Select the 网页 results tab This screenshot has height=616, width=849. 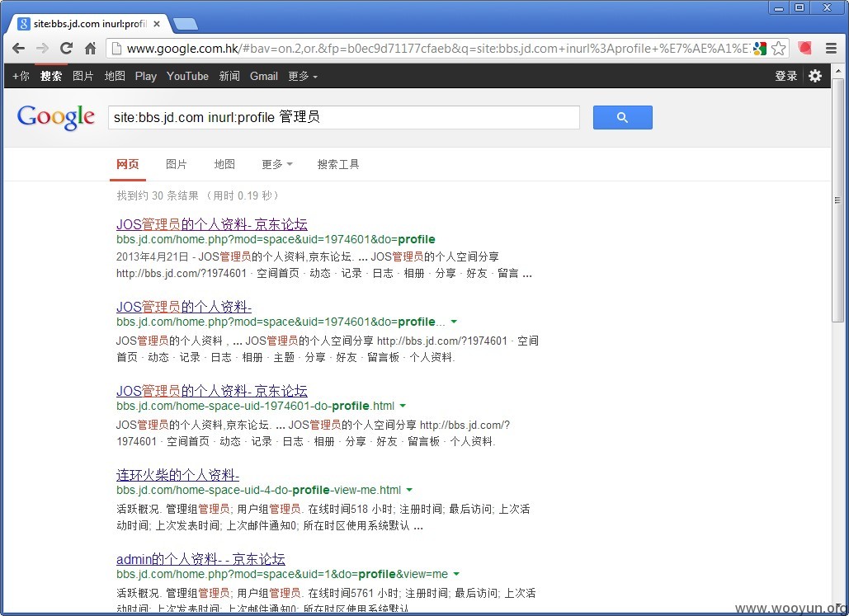click(x=128, y=164)
